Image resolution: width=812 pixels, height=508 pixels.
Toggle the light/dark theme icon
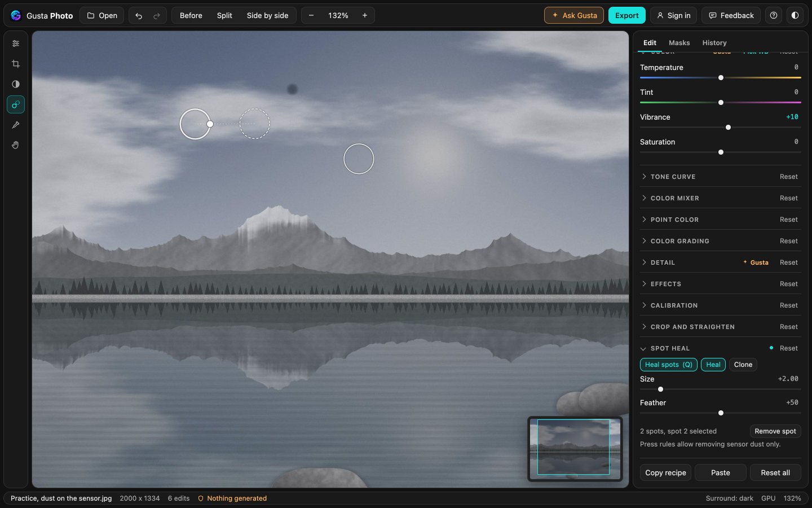point(795,16)
